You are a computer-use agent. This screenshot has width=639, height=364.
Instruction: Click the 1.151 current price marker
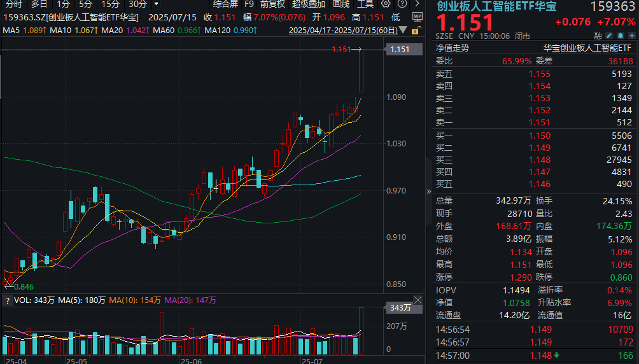pyautogui.click(x=400, y=50)
